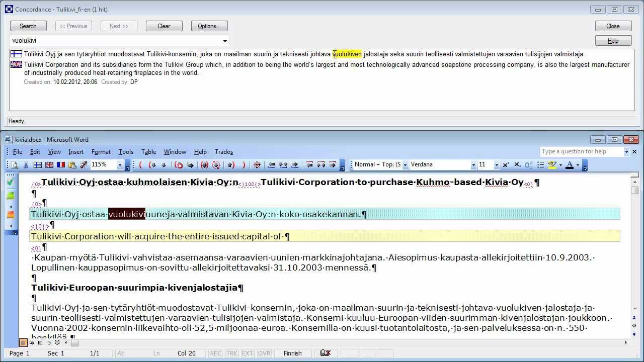Select the Finnish flag language icon
The width and height of the screenshot is (644, 362).
(38, 164)
